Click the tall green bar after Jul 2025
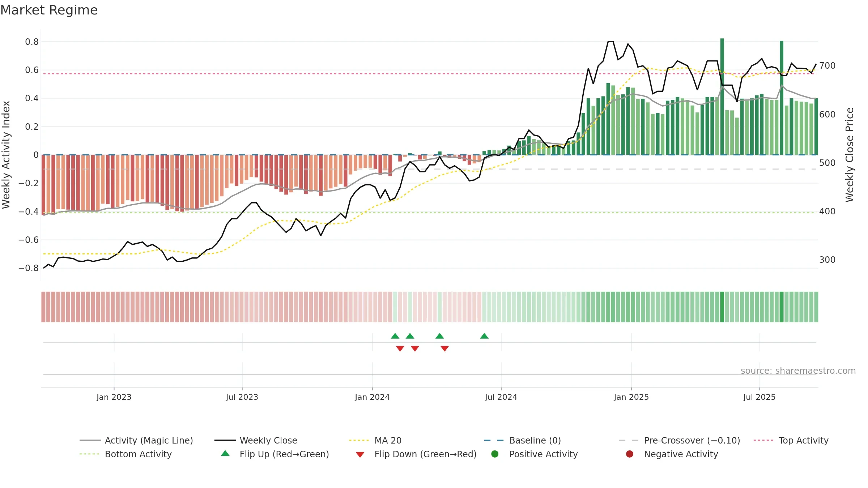The image size is (868, 488). [x=782, y=98]
